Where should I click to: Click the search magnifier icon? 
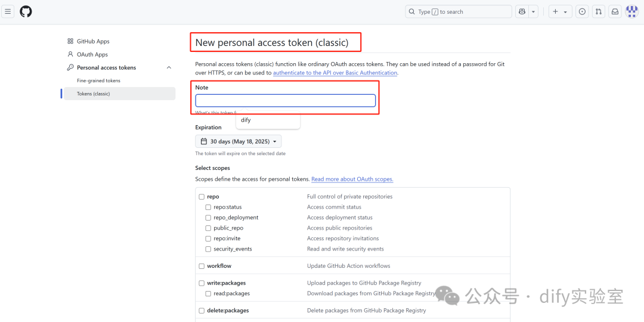(412, 11)
